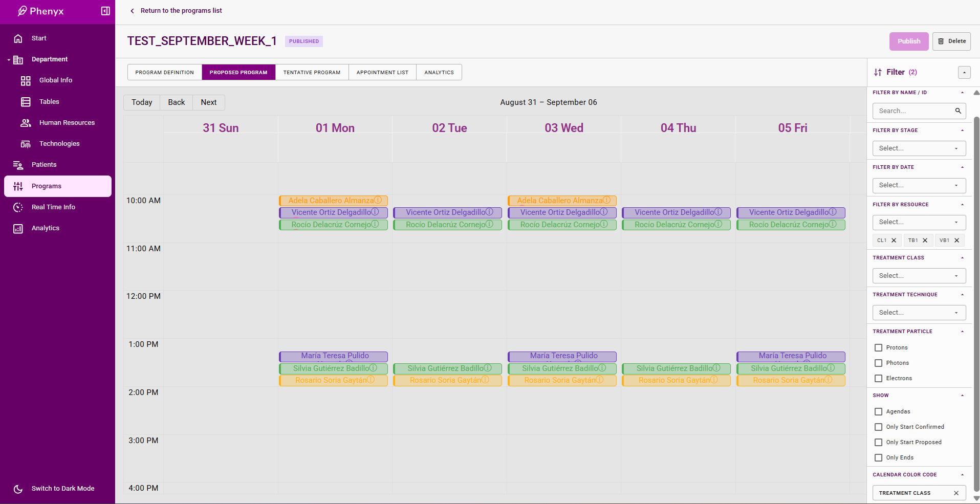
Task: Click the Delete program button
Action: pyautogui.click(x=951, y=41)
